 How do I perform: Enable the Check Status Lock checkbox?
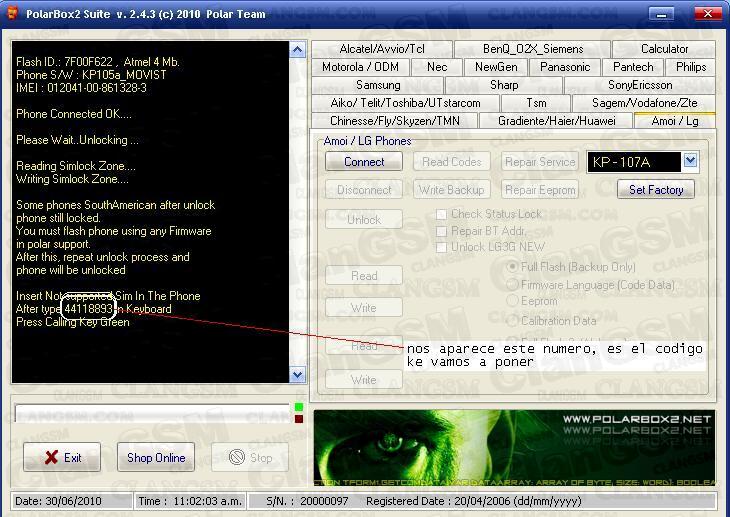[x=441, y=214]
